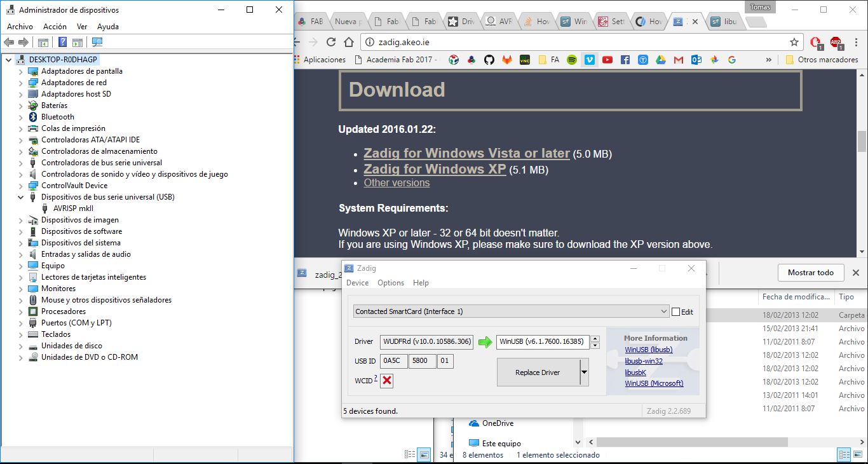The height and width of the screenshot is (464, 868).
Task: Expand the Monitores node
Action: pos(20,289)
